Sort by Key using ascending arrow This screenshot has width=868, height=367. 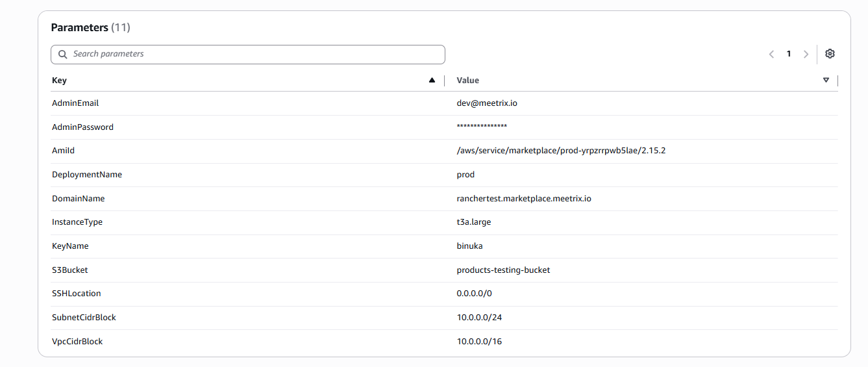(x=432, y=81)
